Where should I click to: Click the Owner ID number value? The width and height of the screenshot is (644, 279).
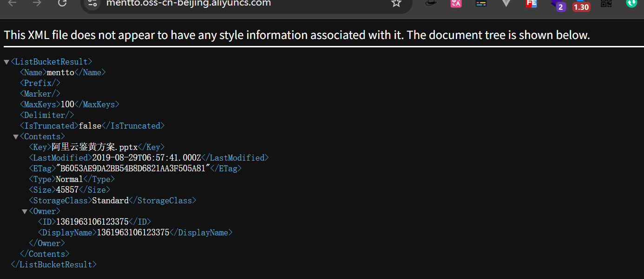[x=92, y=222]
